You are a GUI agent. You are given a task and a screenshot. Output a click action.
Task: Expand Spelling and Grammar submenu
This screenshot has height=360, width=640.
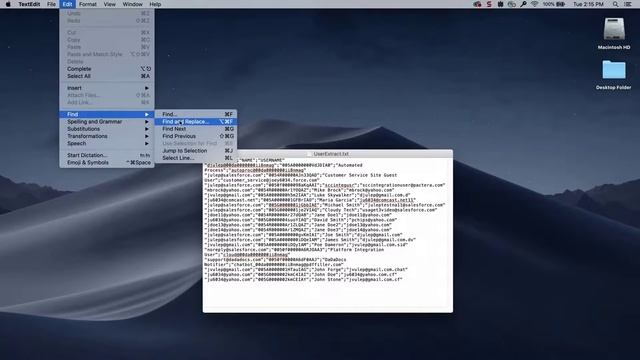(107, 122)
